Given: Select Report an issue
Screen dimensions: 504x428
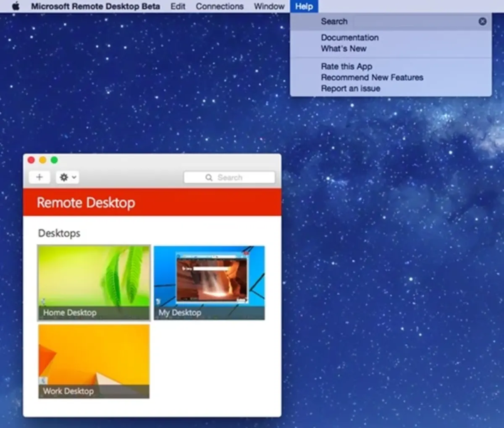Looking at the screenshot, I should point(350,88).
